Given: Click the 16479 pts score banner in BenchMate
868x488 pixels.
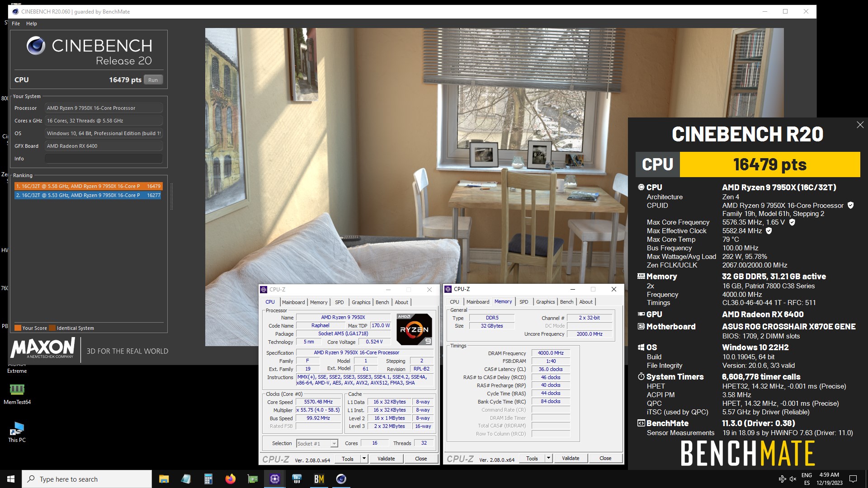Looking at the screenshot, I should (769, 164).
